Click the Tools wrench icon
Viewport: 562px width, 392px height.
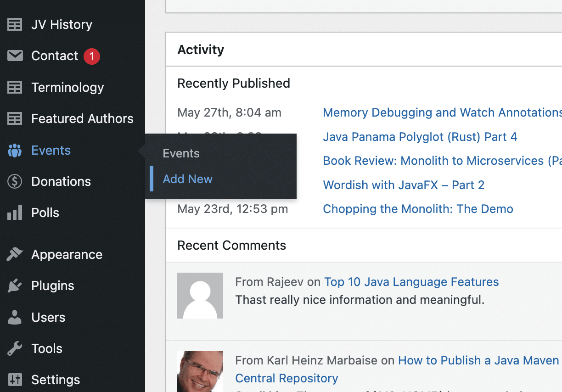click(x=14, y=348)
